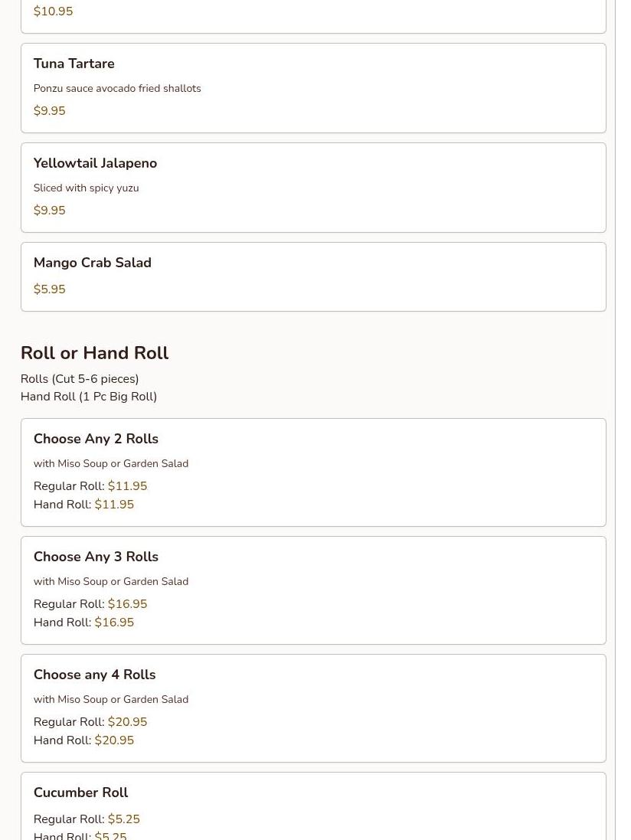
Task: Click the Choose Any 2 Rolls title
Action: coord(96,439)
